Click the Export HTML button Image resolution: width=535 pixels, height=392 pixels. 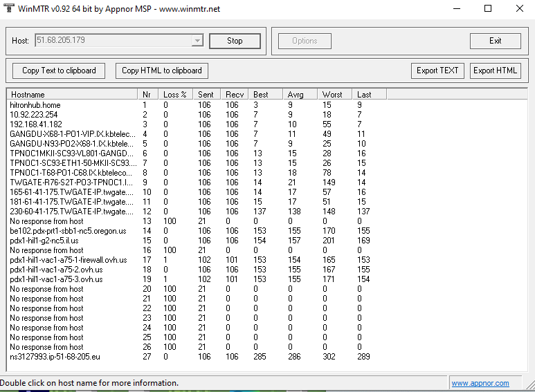click(x=495, y=71)
